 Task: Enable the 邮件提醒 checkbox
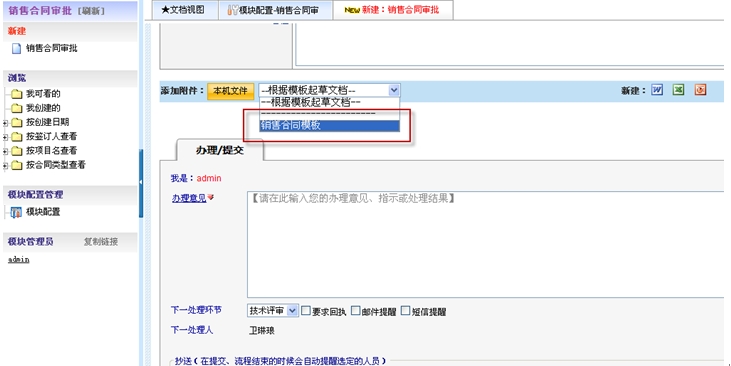[x=356, y=311]
